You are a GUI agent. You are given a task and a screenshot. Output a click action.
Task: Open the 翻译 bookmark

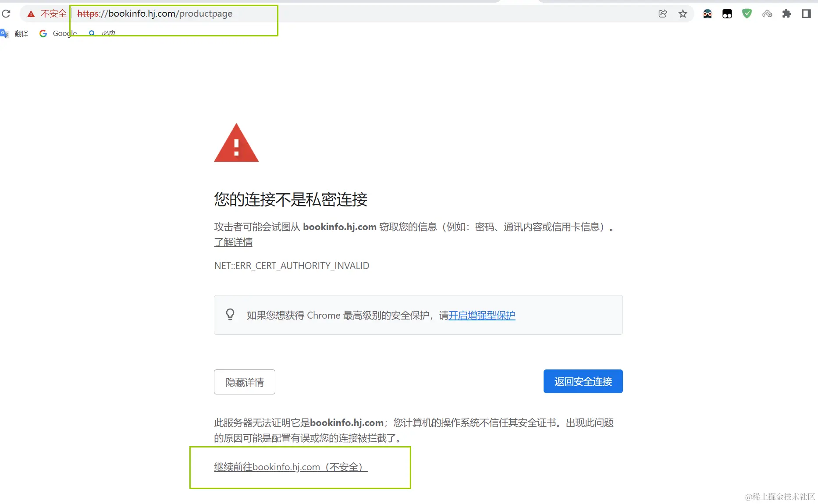point(15,33)
